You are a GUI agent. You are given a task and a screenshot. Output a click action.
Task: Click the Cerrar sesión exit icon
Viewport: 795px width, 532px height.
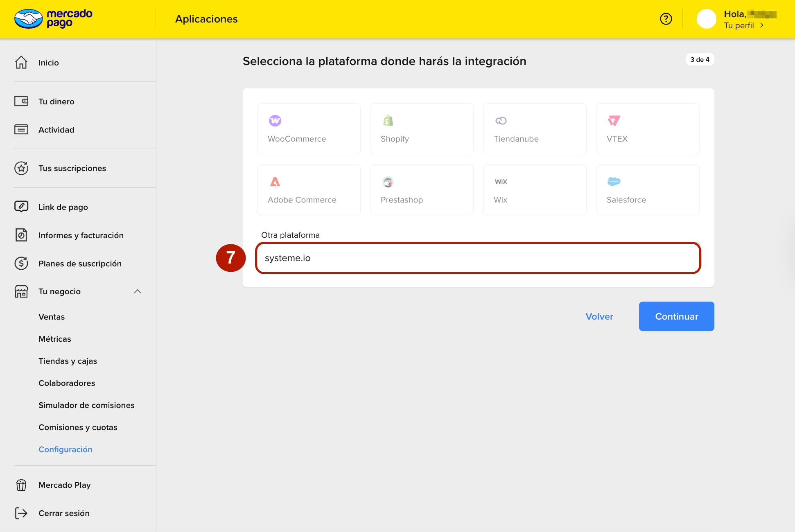[21, 513]
